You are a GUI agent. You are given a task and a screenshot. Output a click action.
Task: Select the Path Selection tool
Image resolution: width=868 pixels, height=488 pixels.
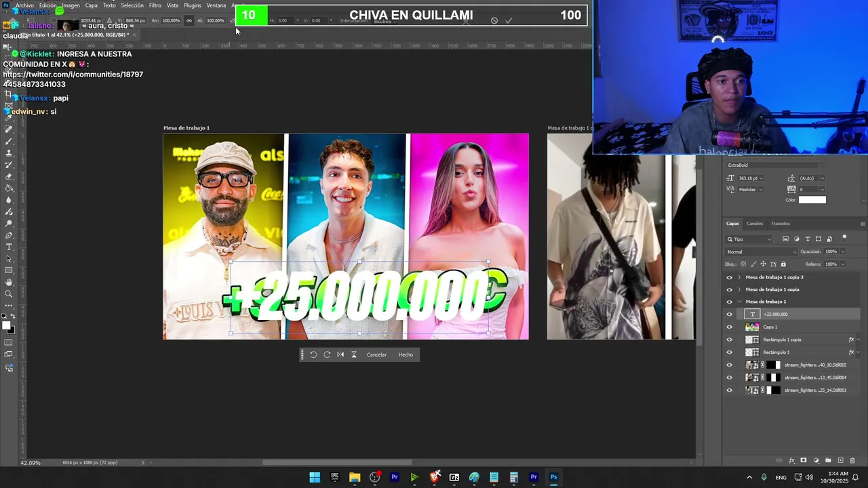point(9,258)
